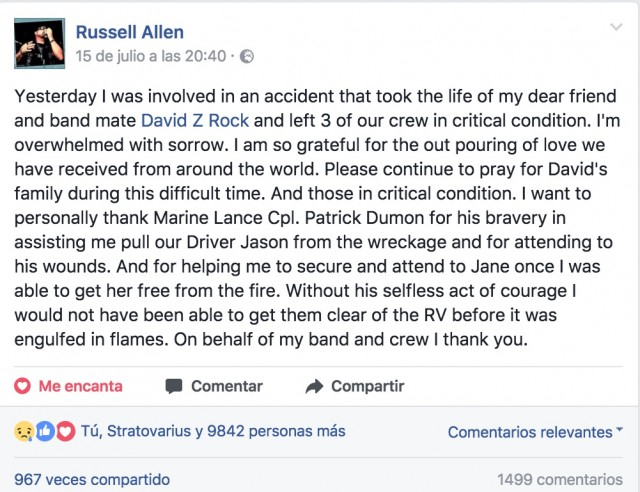The height and width of the screenshot is (492, 640).
Task: Open the 1499 comentarios link
Action: point(559,480)
